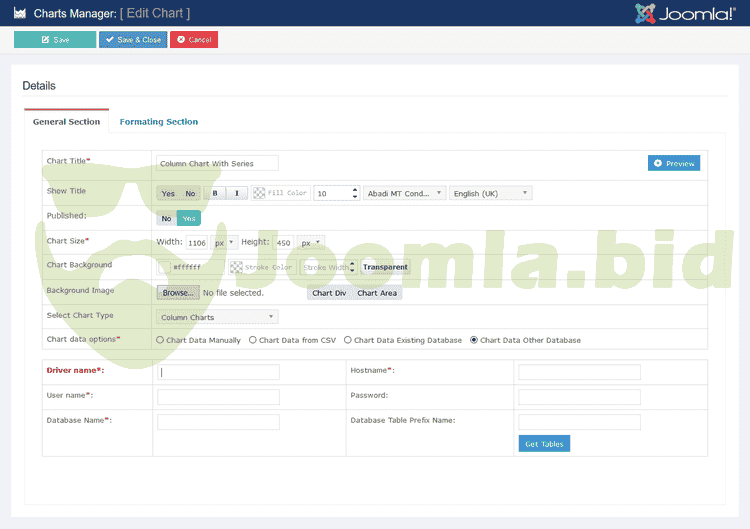Select the General Section tab
The image size is (750, 529).
(66, 122)
